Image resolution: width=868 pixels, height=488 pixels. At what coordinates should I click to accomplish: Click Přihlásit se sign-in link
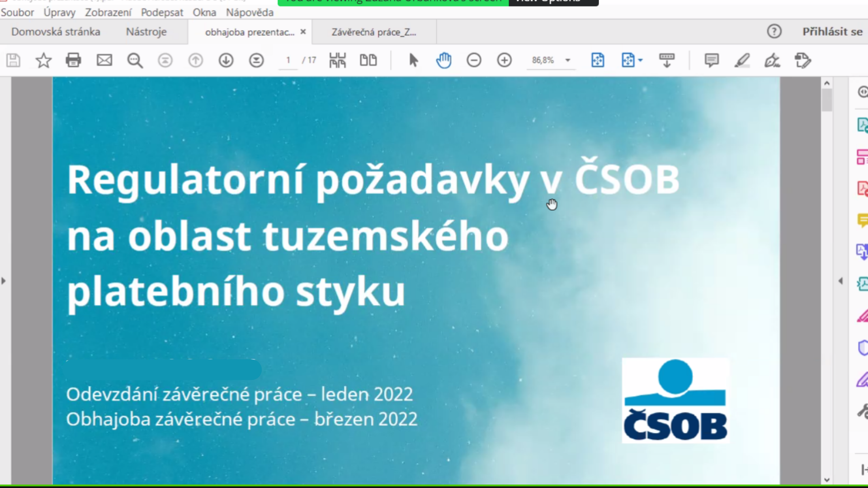click(832, 32)
